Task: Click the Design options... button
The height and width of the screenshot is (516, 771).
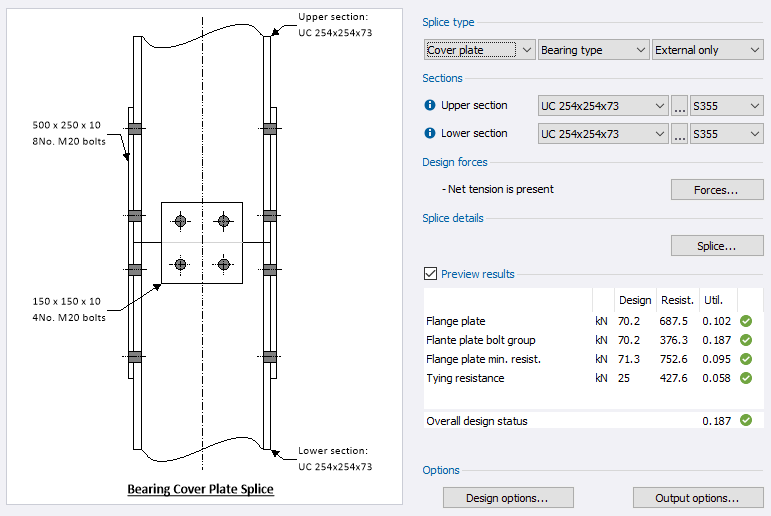Action: (508, 498)
